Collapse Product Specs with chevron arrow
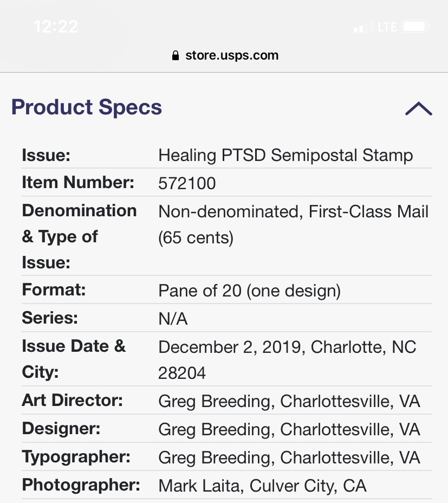Screen dimensions: 448x503 pyautogui.click(x=418, y=108)
